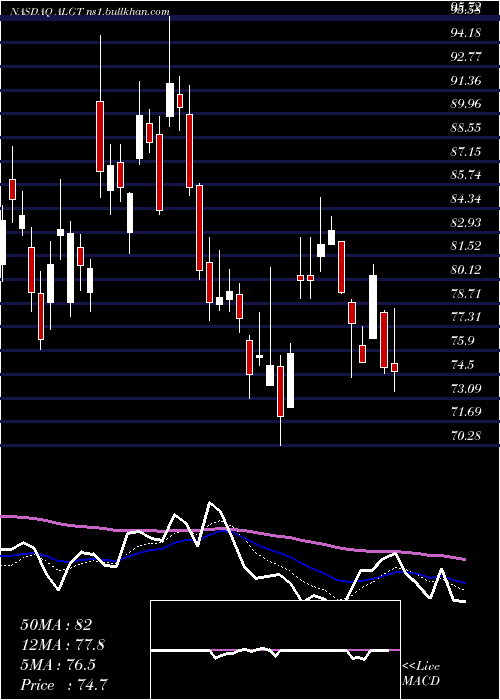This screenshot has height=700, width=500.
Task: Click the 50MA : 82 readout
Action: 56,625
